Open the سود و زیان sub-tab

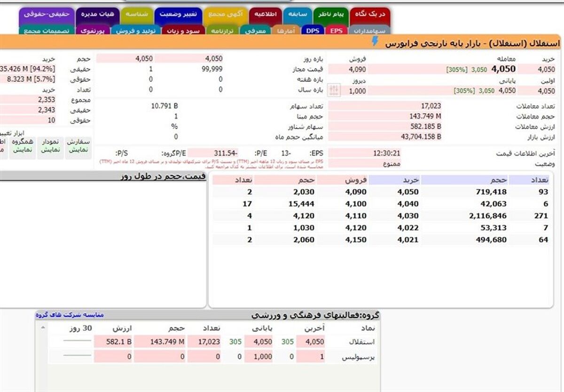pyautogui.click(x=182, y=31)
